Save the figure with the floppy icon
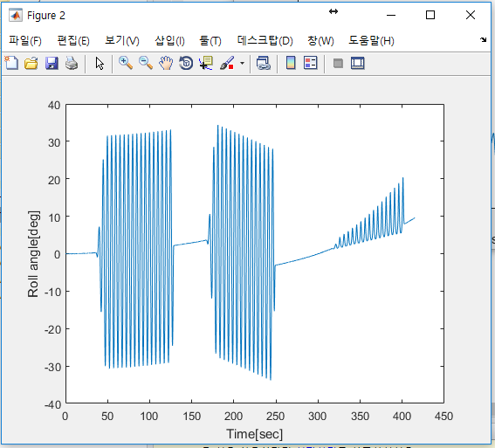The image size is (495, 448). tap(52, 63)
